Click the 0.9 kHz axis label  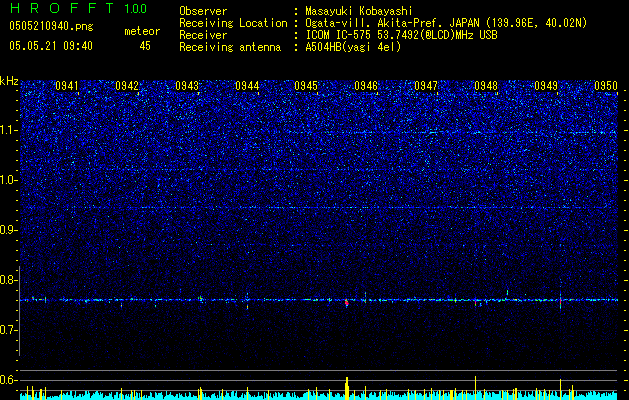click(9, 230)
